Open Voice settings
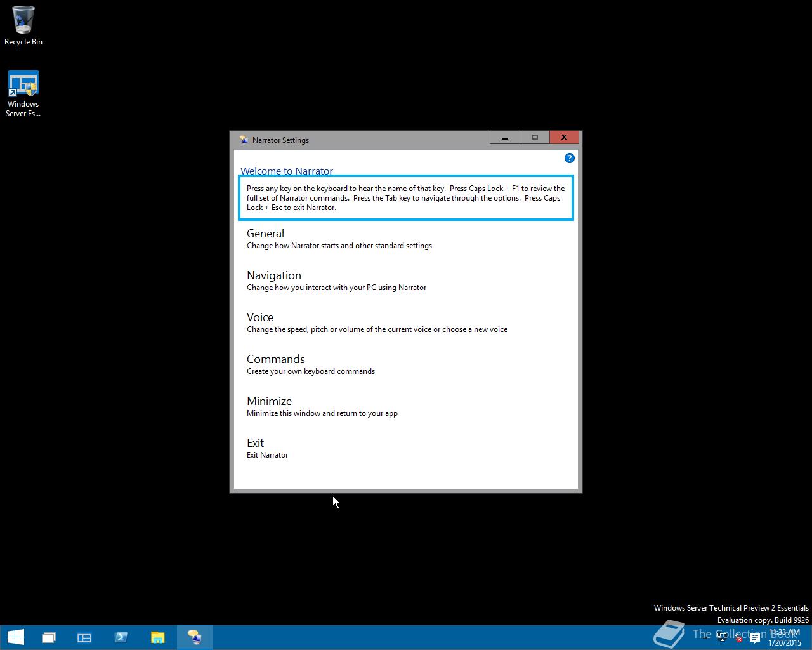 [x=260, y=317]
